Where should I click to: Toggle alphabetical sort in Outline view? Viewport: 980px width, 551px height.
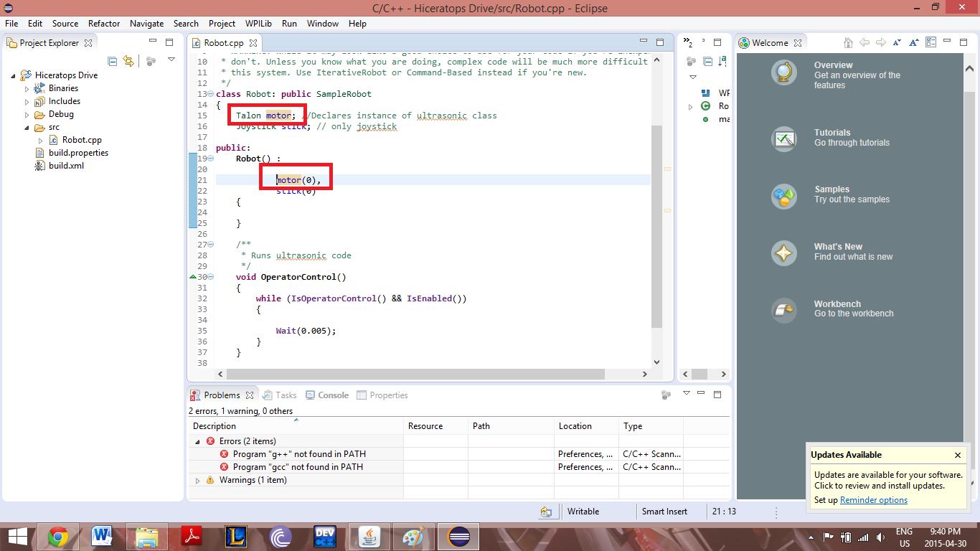(x=723, y=61)
